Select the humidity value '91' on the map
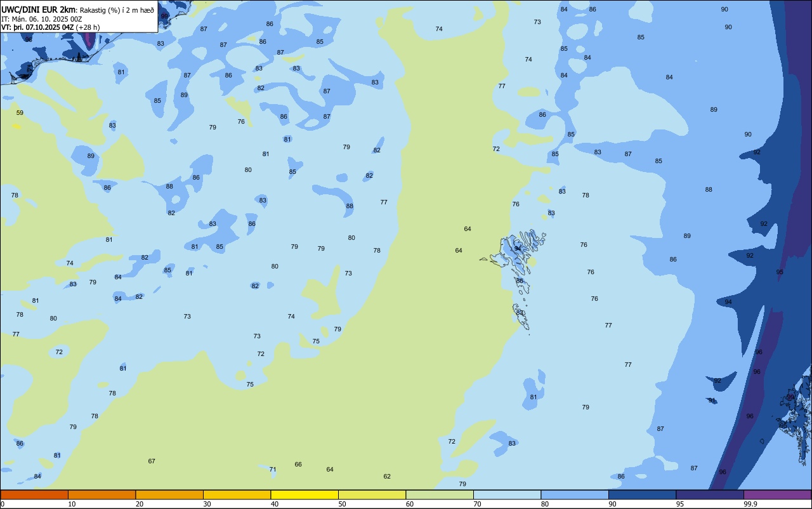 point(712,400)
